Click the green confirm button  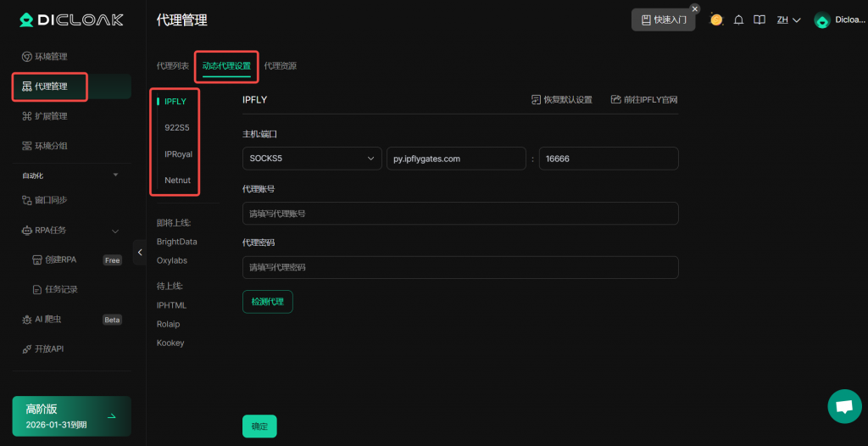click(x=259, y=426)
